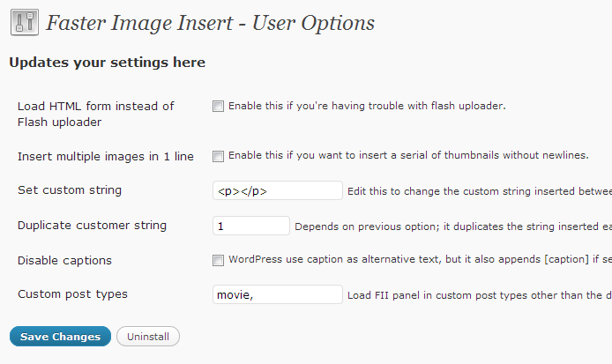Select the 'Insert multiple images in 1 line' label
The image size is (612, 364).
tap(106, 156)
